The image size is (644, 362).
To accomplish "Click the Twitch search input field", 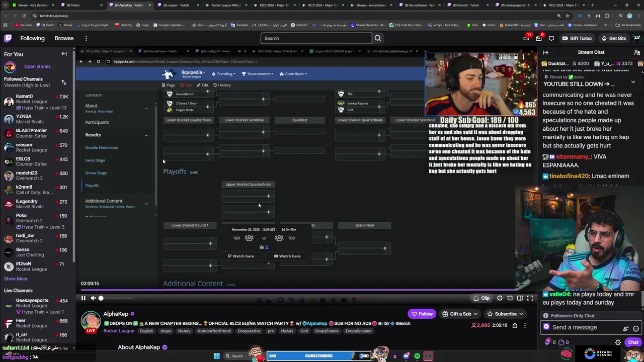I will pyautogui.click(x=316, y=38).
